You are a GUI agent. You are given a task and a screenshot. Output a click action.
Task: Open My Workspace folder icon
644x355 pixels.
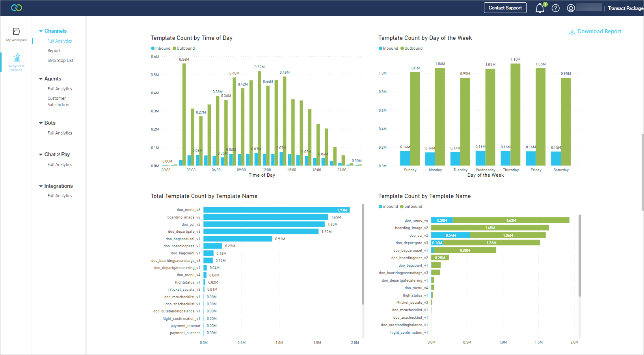(17, 32)
